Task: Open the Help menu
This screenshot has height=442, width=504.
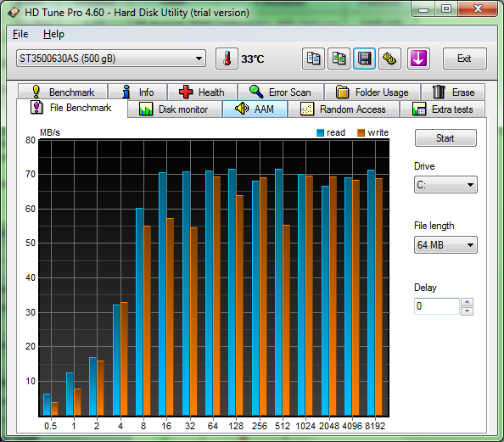Action: 53,34
